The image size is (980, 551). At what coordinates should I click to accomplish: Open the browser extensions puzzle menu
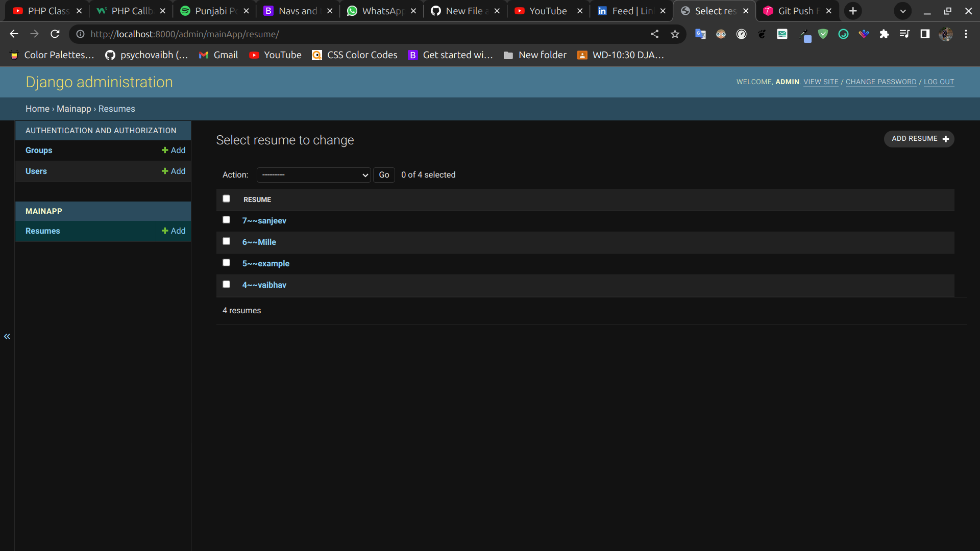pos(885,34)
